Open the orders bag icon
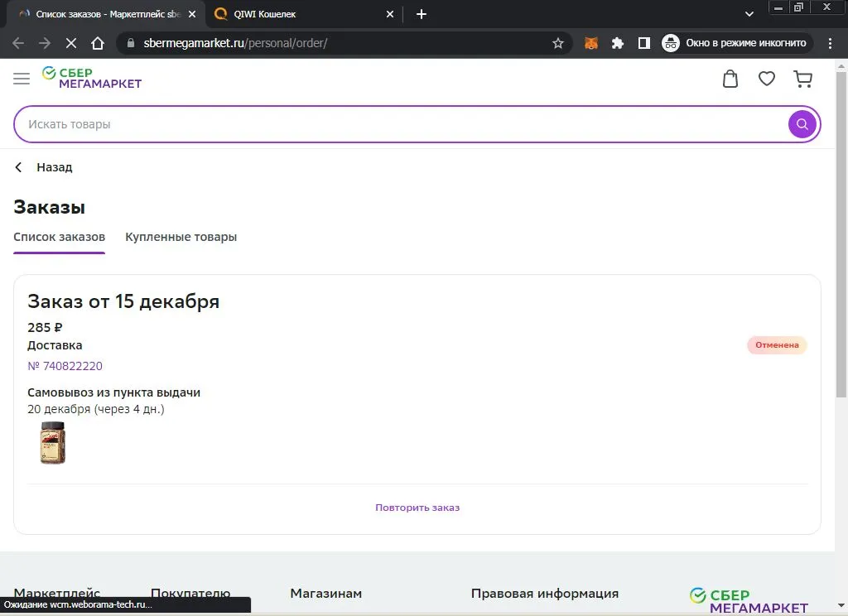This screenshot has height=616, width=848. (730, 79)
